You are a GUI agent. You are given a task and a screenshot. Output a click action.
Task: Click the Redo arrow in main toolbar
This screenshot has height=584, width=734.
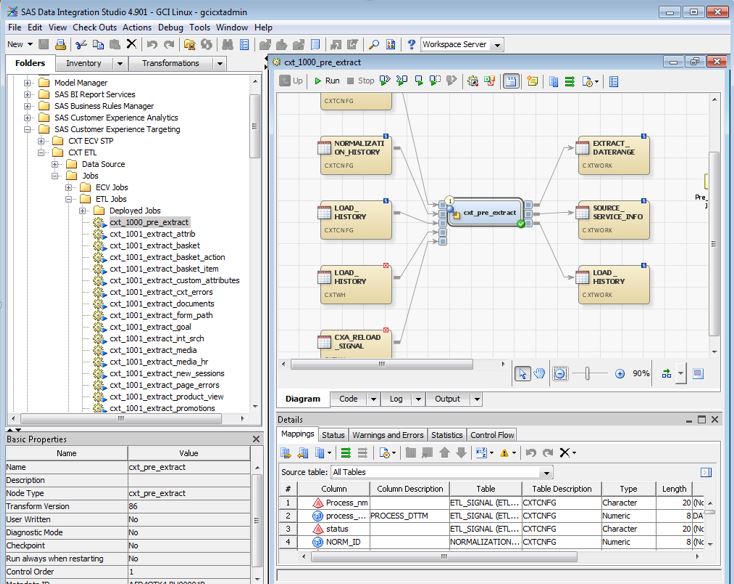169,44
